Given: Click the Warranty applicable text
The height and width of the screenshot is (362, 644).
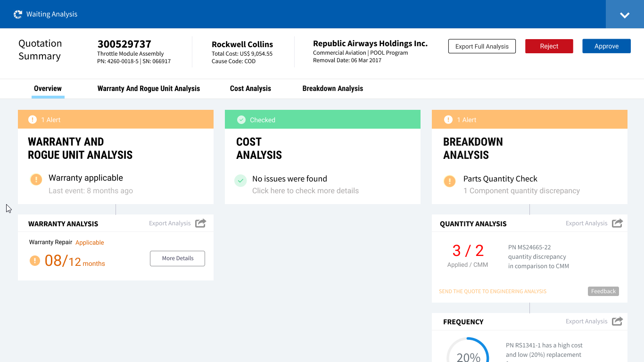Looking at the screenshot, I should [86, 178].
